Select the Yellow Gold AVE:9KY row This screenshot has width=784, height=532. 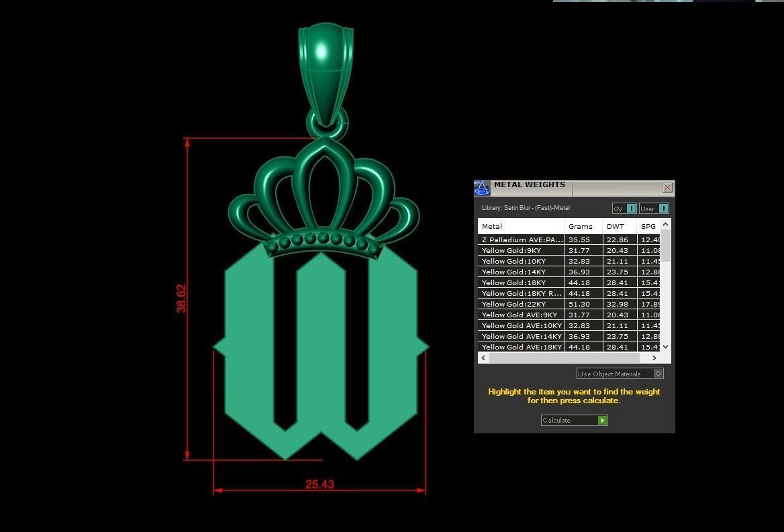click(x=569, y=315)
